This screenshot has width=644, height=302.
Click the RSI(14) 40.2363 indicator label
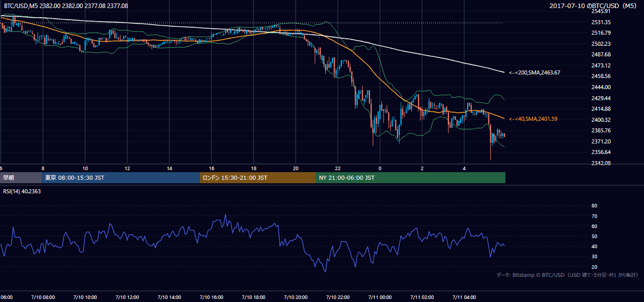(23, 191)
